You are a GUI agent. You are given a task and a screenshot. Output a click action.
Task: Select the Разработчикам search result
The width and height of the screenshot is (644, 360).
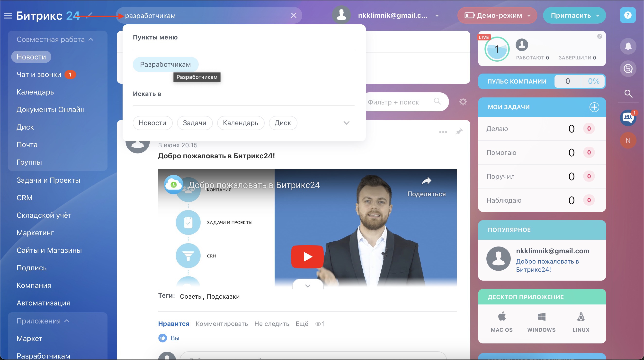coord(166,64)
